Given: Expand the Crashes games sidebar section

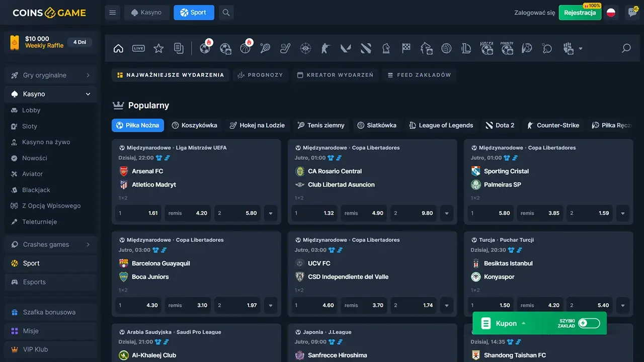Looking at the screenshot, I should (50, 244).
